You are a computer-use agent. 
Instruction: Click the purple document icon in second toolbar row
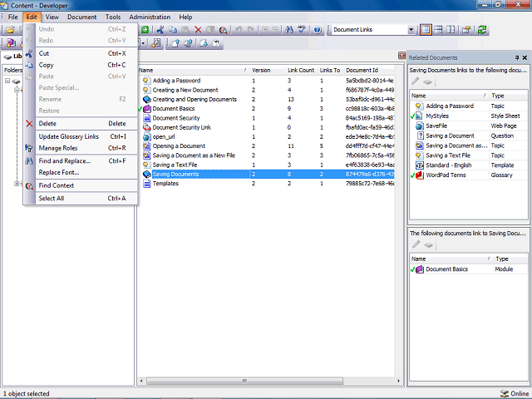11,43
